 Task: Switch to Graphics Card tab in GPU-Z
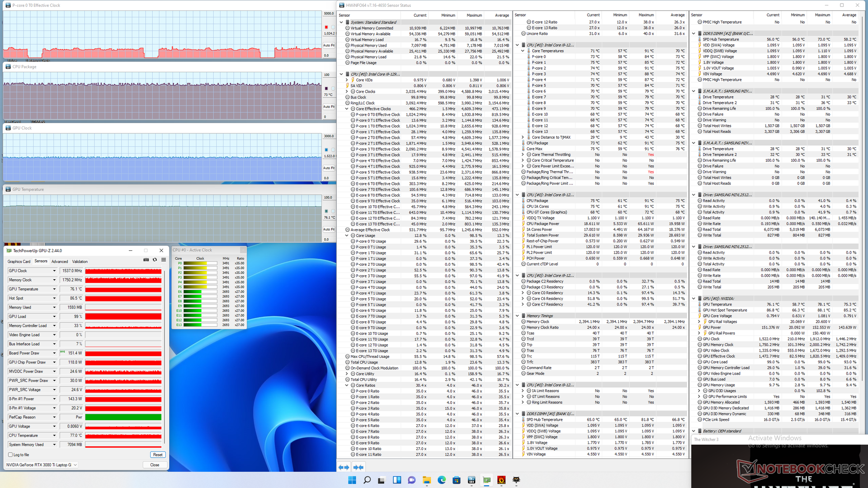[19, 262]
